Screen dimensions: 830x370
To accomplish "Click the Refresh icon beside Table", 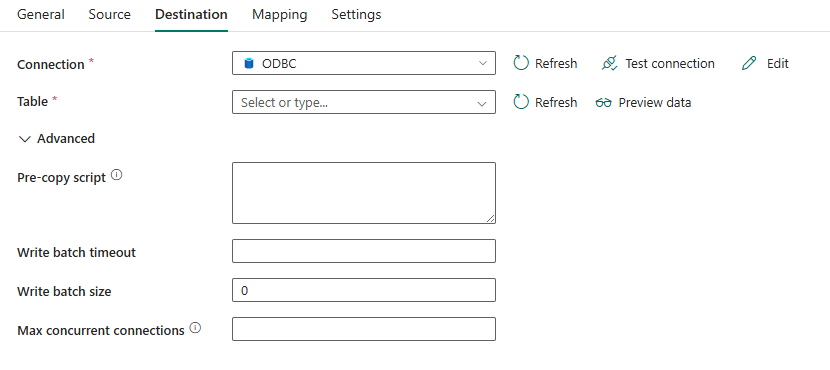I will pos(521,102).
